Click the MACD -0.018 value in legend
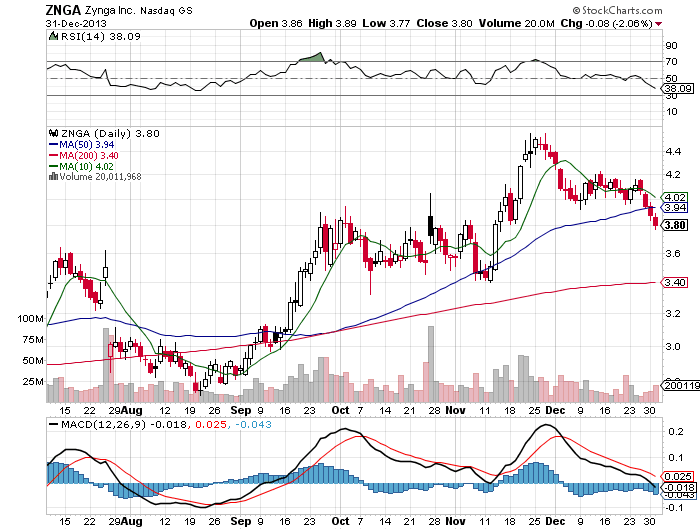 click(168, 424)
